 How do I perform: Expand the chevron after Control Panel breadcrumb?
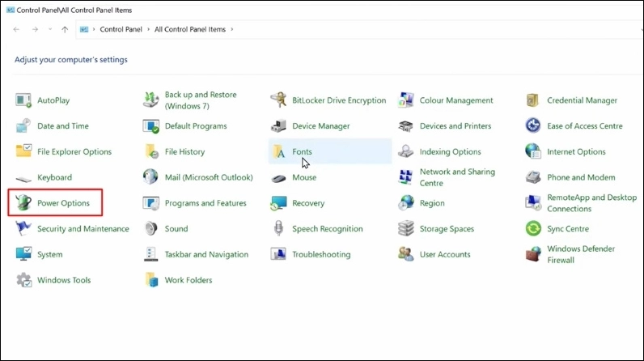click(x=148, y=29)
